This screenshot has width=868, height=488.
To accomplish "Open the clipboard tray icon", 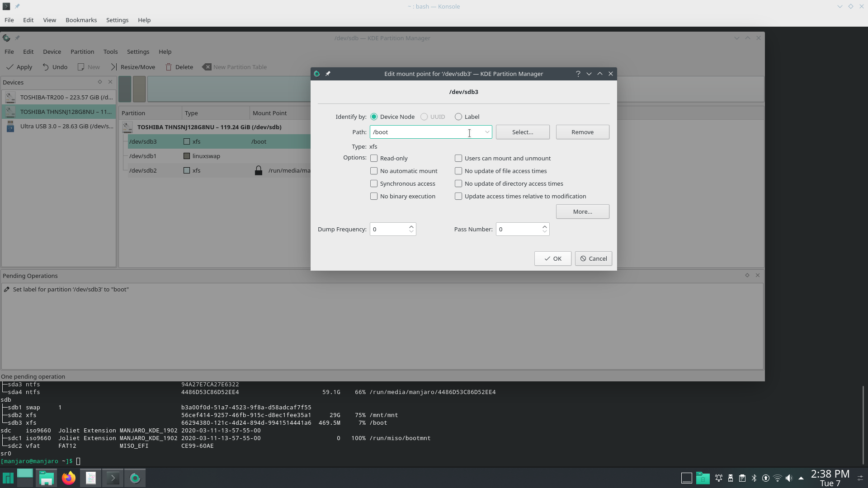I will click(x=742, y=478).
